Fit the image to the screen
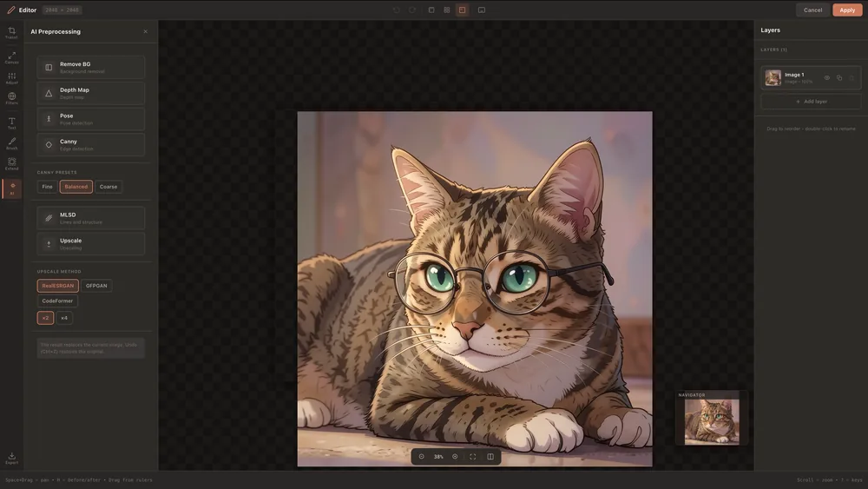 coord(473,457)
